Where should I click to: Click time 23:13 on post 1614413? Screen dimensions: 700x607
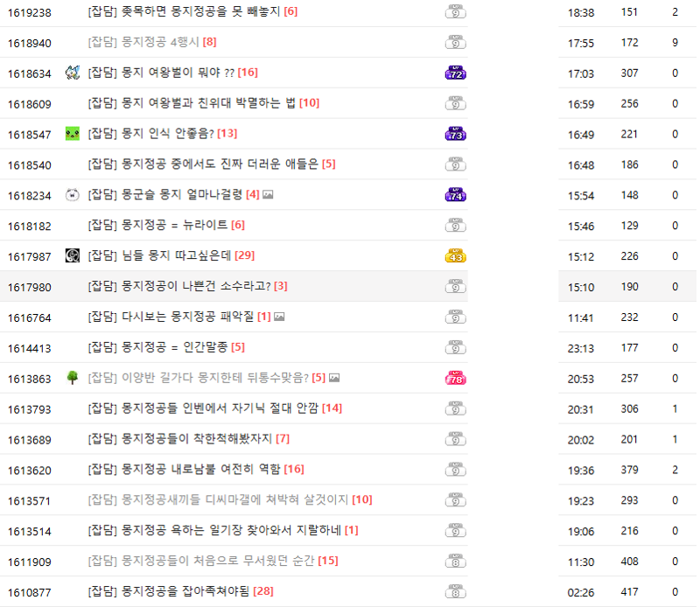(581, 348)
